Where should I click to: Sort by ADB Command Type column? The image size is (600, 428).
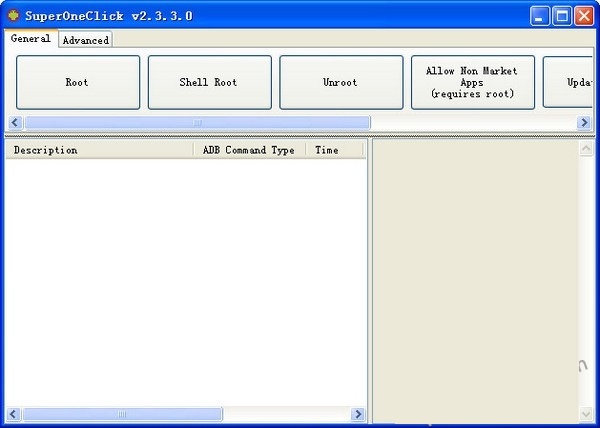coord(249,150)
